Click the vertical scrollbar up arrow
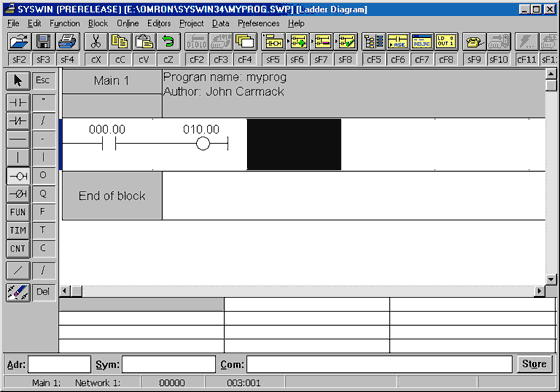Screen dimensions: 560x392 point(551,74)
